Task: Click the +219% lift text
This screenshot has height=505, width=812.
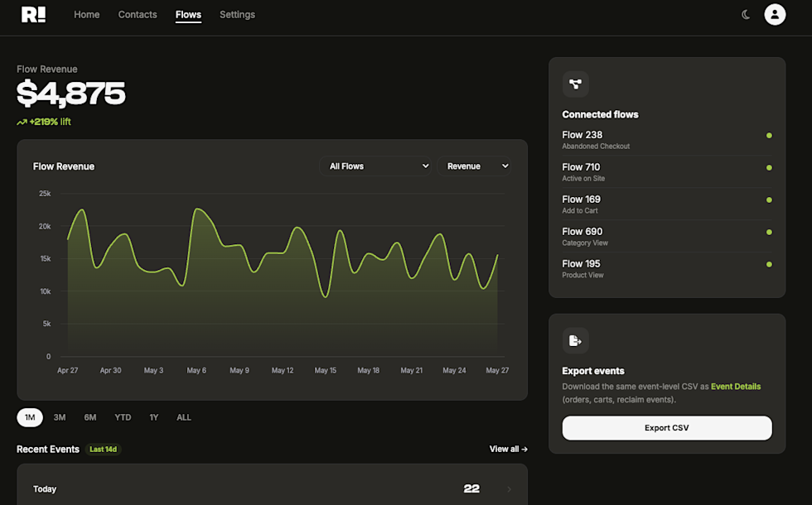Action: click(51, 123)
